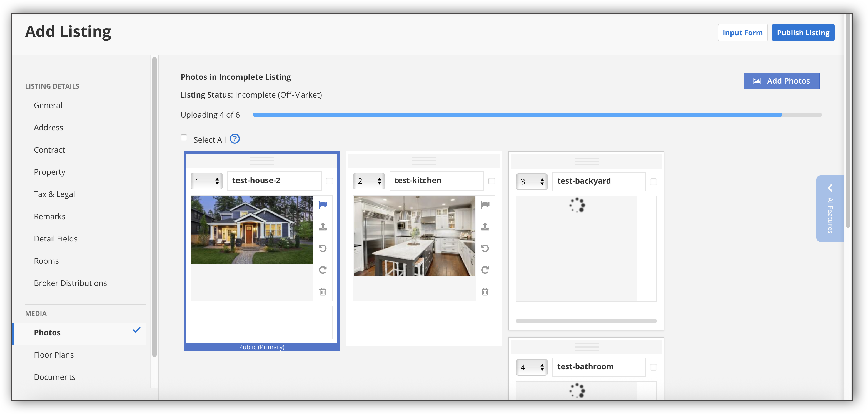868x414 pixels.
Task: Click the upload progress bar
Action: [x=537, y=115]
